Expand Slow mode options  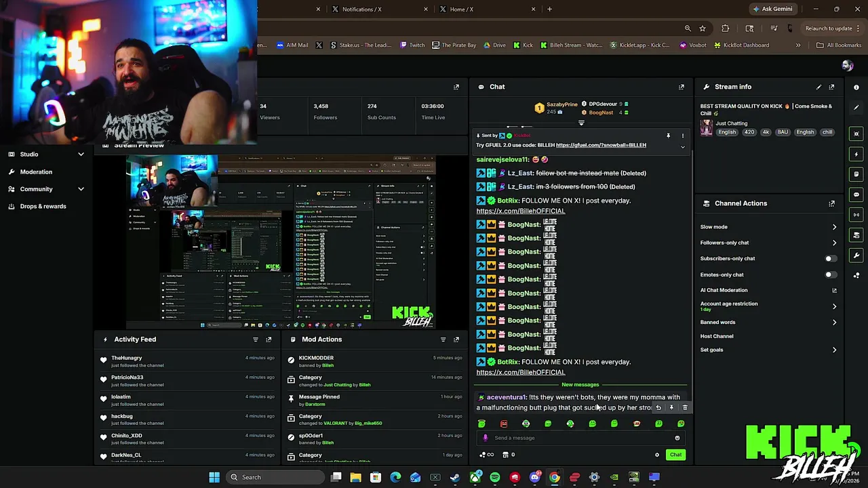834,227
